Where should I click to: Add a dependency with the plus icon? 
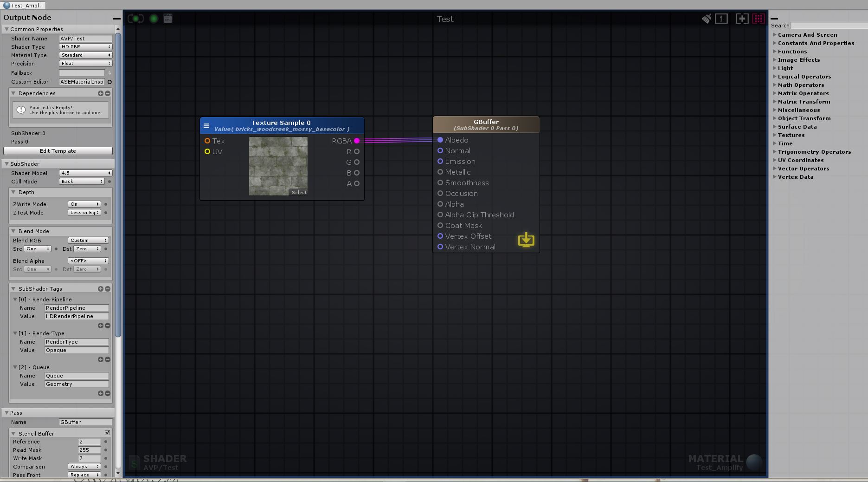[100, 93]
